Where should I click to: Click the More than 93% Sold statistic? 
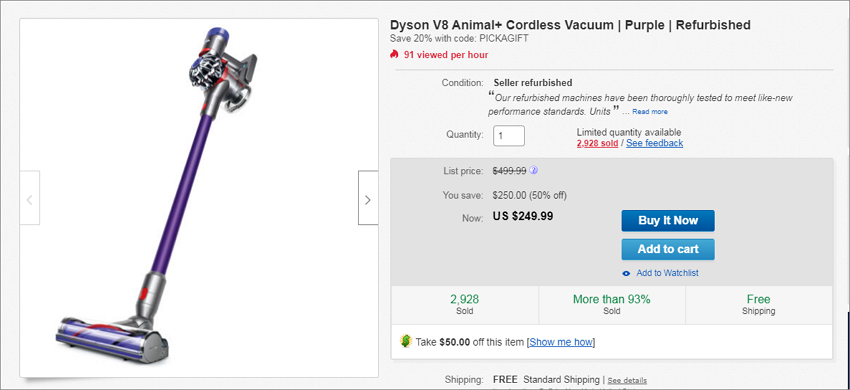(612, 304)
